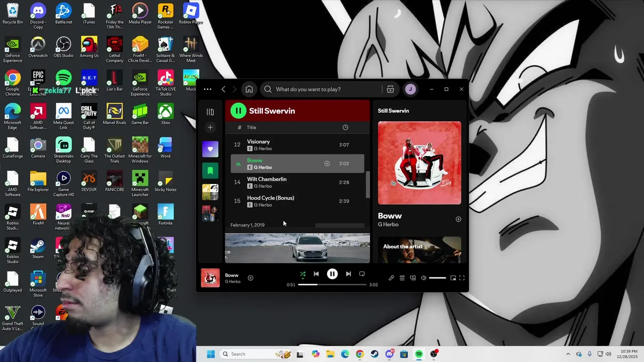Open File Explorer from taskbar
The width and height of the screenshot is (644, 362).
tap(330, 354)
